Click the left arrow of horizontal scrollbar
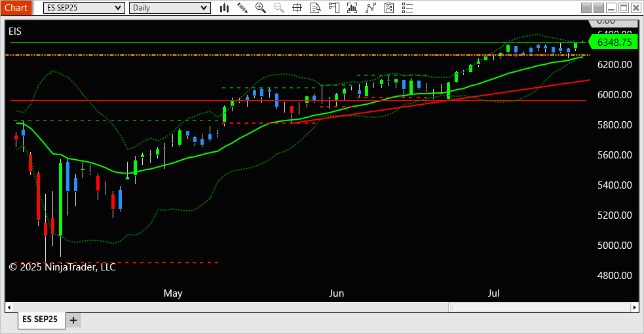The height and width of the screenshot is (334, 644). click(x=9, y=307)
